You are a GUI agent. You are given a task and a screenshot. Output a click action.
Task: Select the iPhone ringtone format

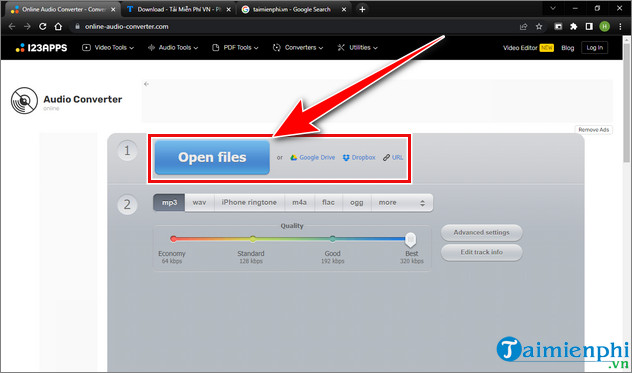(249, 202)
